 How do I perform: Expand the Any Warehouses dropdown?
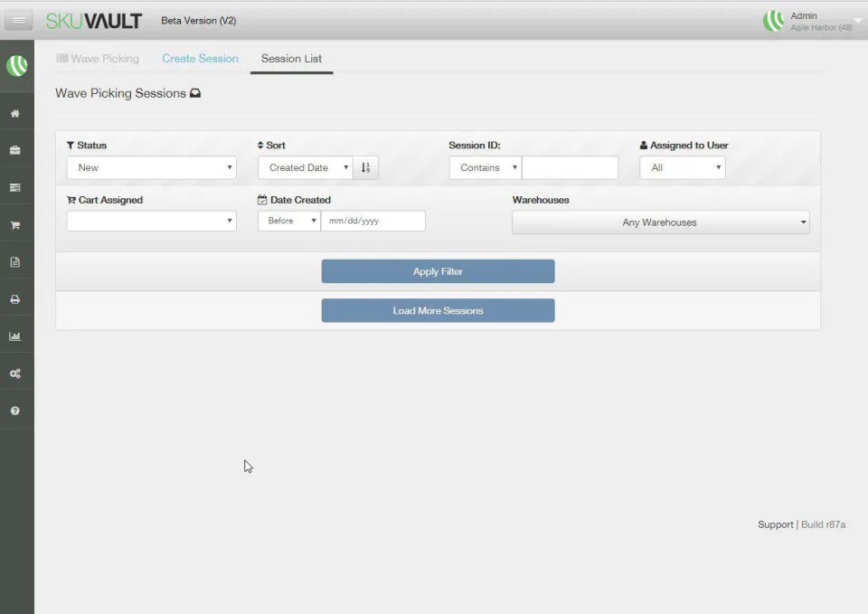point(660,222)
